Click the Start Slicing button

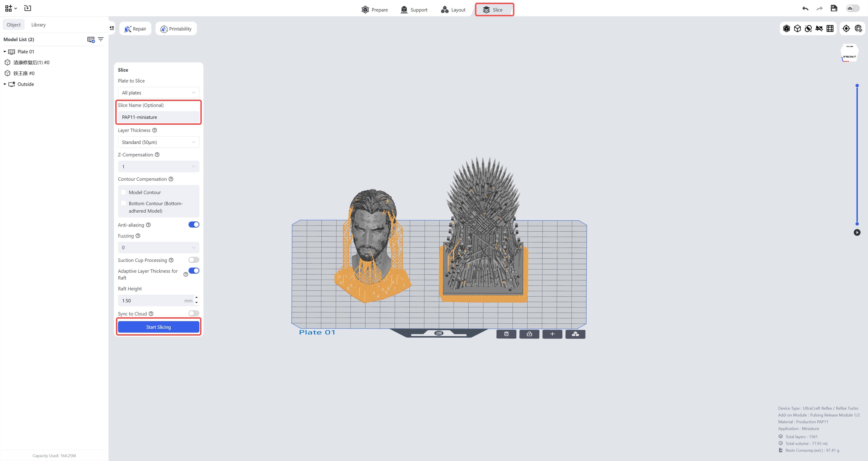[158, 327]
